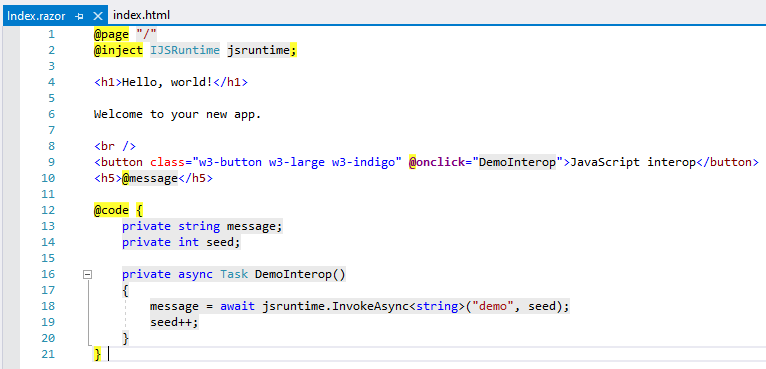Collapse the DemoInterop method outlining box

pos(87,275)
